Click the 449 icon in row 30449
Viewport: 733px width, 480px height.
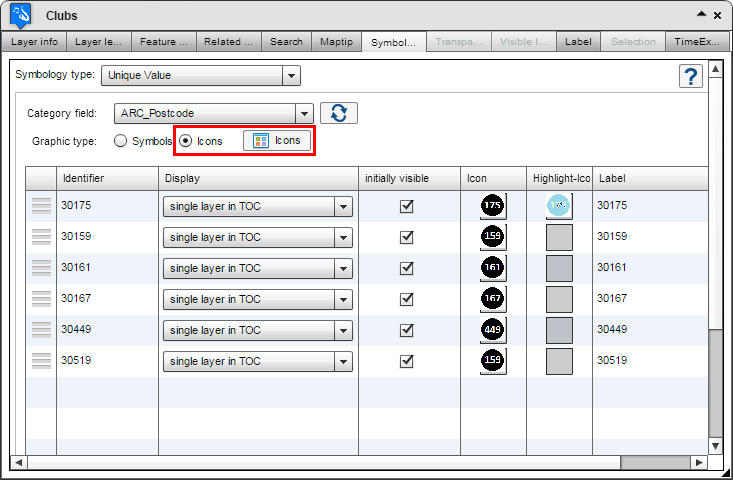pos(493,330)
